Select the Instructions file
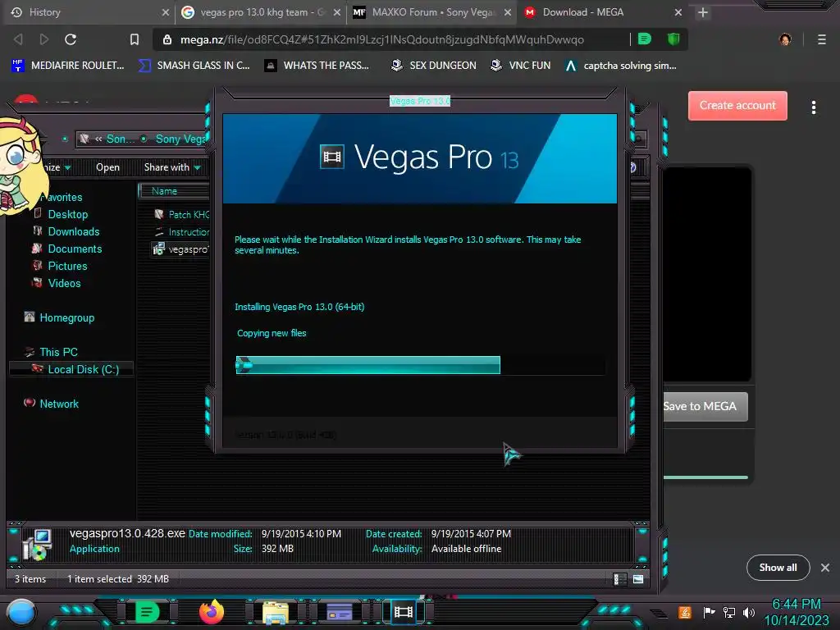840x630 pixels. point(181,231)
